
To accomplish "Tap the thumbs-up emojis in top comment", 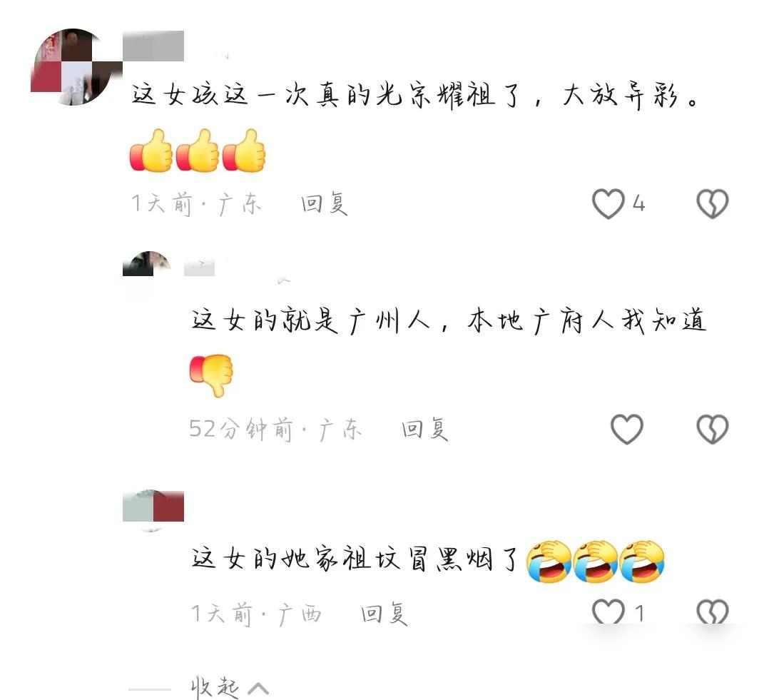I will [198, 151].
